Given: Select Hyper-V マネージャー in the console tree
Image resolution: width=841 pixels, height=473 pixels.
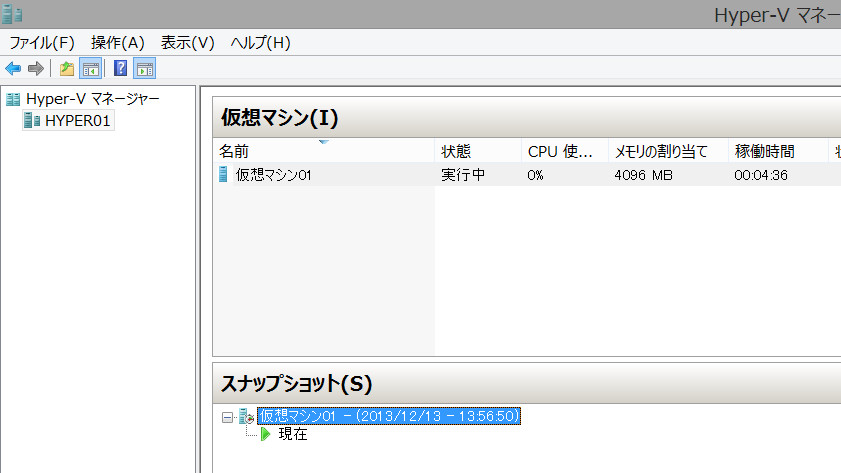Looking at the screenshot, I should pyautogui.click(x=93, y=99).
